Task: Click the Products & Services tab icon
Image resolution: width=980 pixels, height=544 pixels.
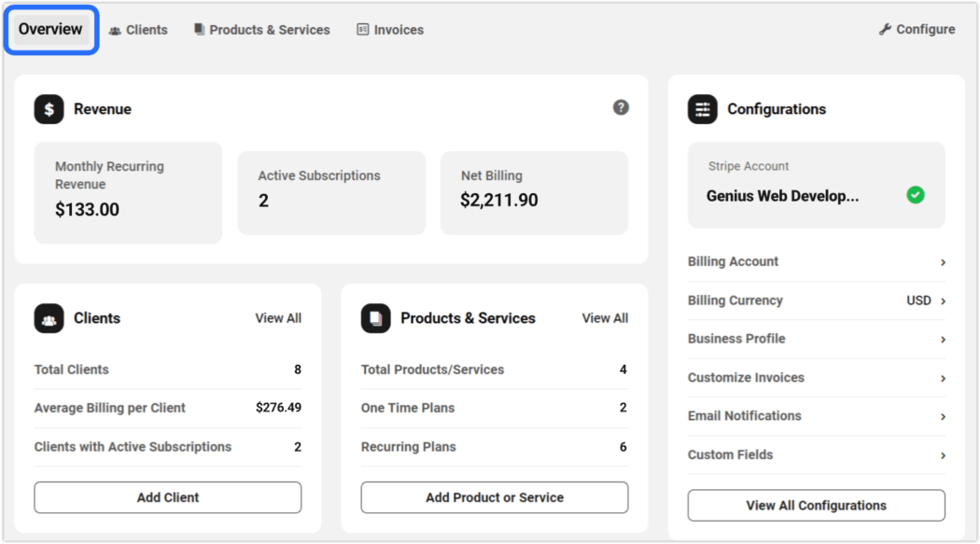Action: click(x=199, y=29)
